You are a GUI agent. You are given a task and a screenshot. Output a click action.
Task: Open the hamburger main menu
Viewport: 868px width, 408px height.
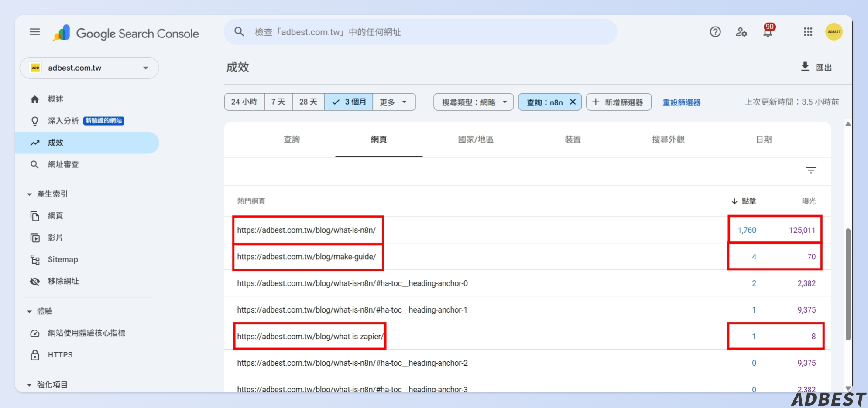pyautogui.click(x=35, y=32)
